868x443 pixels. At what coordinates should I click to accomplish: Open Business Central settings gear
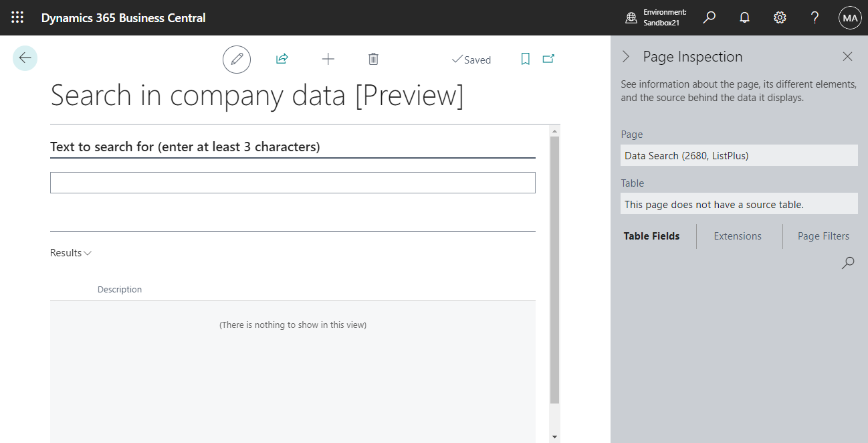click(x=780, y=17)
